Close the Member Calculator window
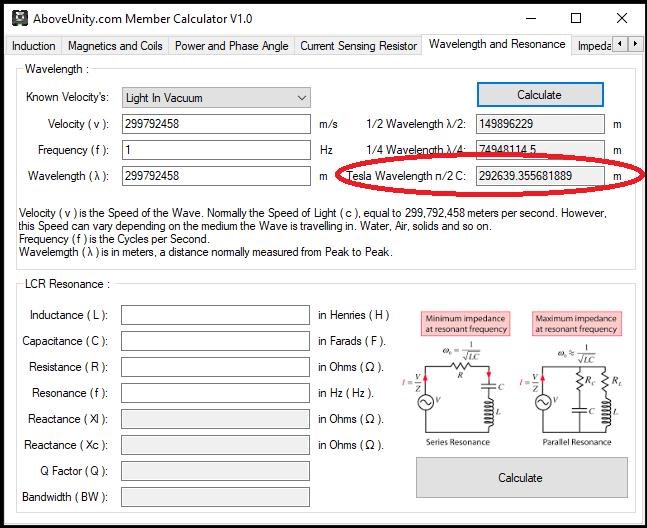The height and width of the screenshot is (528, 647). coord(622,19)
